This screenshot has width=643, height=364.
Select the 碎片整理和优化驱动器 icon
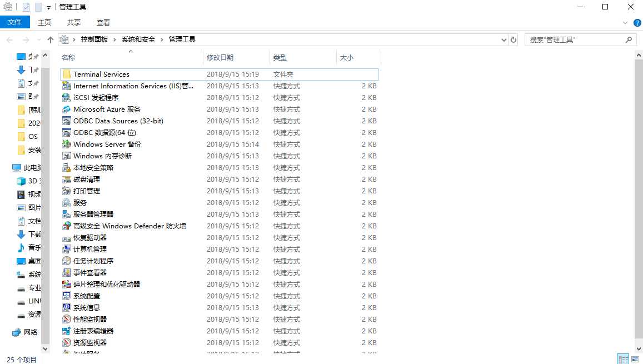pyautogui.click(x=67, y=284)
